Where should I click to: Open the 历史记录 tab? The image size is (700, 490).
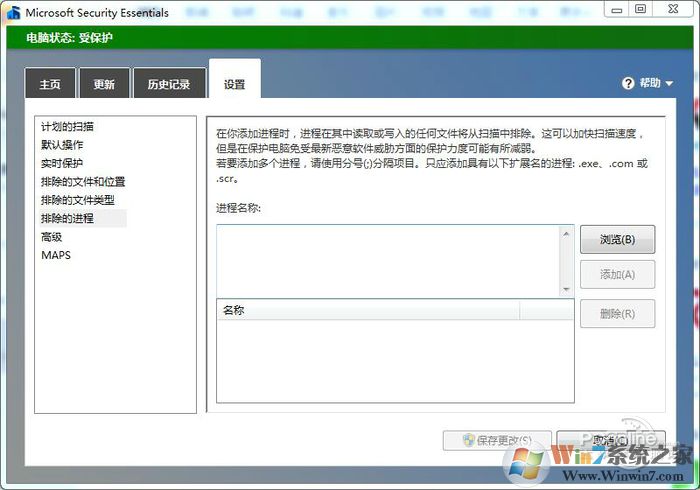(169, 83)
